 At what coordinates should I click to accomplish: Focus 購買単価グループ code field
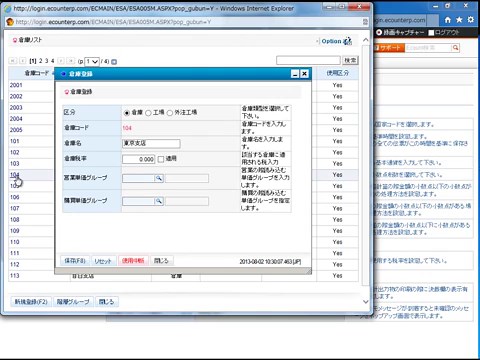(x=138, y=201)
